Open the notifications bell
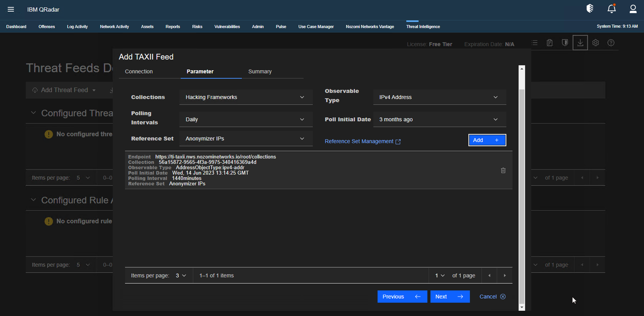The width and height of the screenshot is (644, 316). (x=611, y=8)
